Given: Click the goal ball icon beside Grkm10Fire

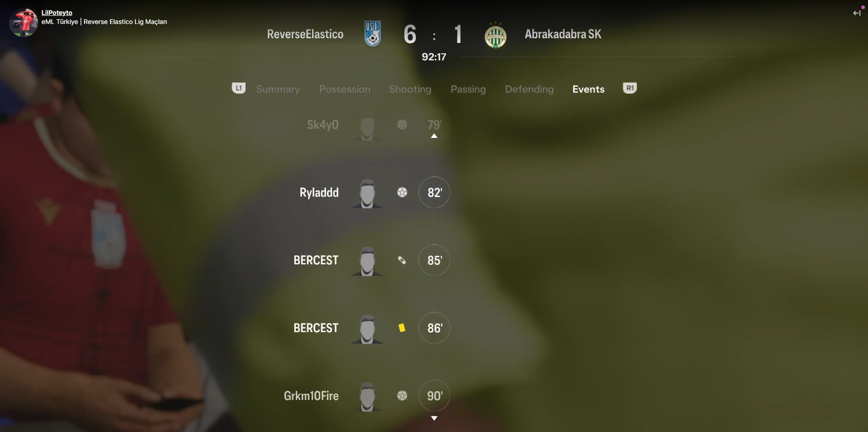Looking at the screenshot, I should 402,396.
